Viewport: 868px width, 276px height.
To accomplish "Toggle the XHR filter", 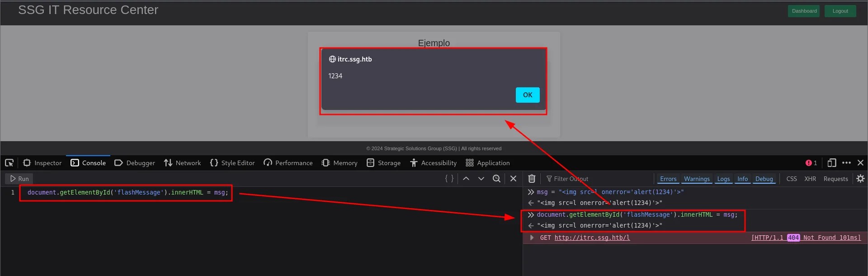I will pos(810,179).
